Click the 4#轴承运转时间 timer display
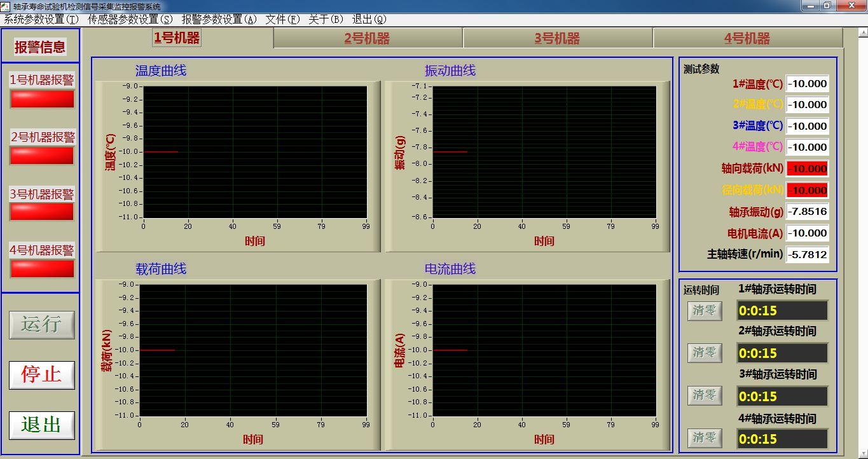This screenshot has height=459, width=868. point(783,439)
